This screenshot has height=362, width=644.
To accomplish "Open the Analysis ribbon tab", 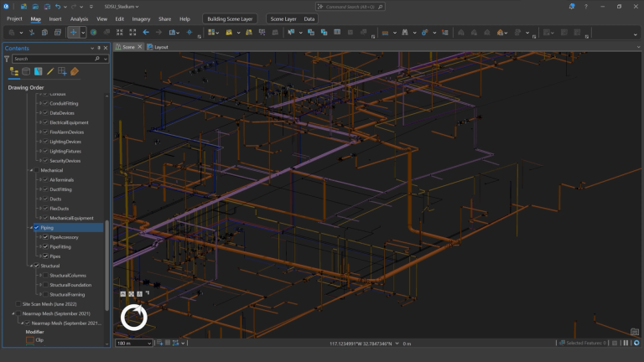I will coord(79,19).
